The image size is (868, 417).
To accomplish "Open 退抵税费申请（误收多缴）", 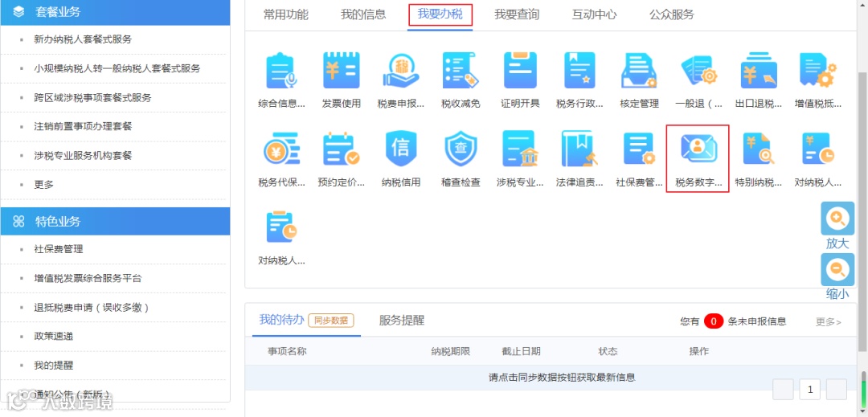I will coord(92,308).
